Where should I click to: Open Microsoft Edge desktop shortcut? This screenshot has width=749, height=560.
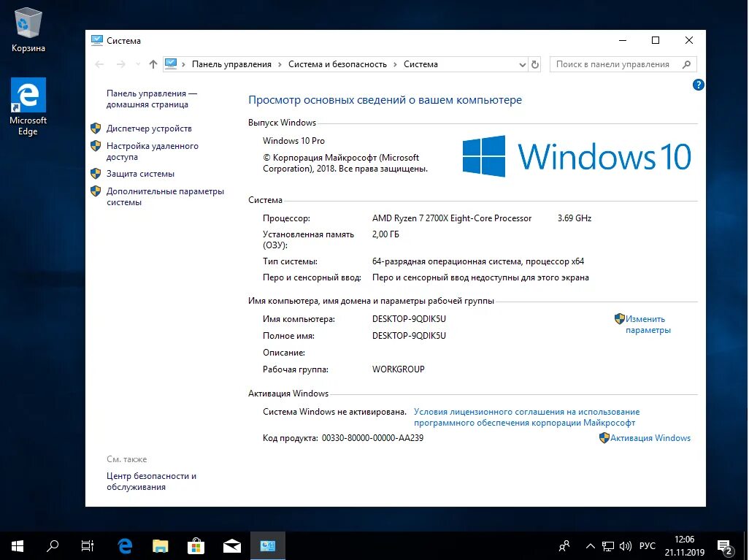[28, 107]
